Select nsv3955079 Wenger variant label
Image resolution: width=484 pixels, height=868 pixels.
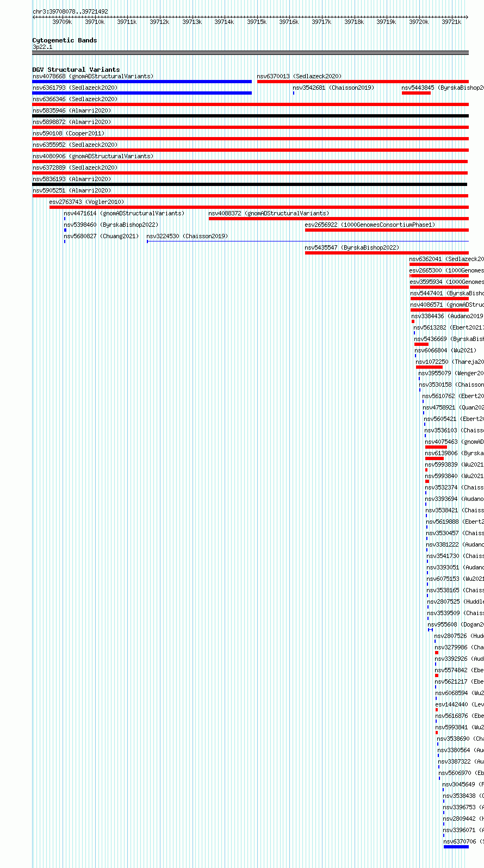click(x=451, y=373)
